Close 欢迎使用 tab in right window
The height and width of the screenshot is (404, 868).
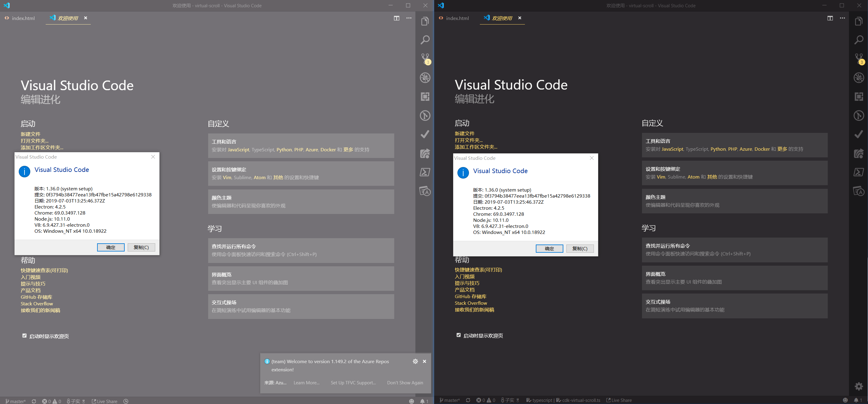click(x=519, y=18)
